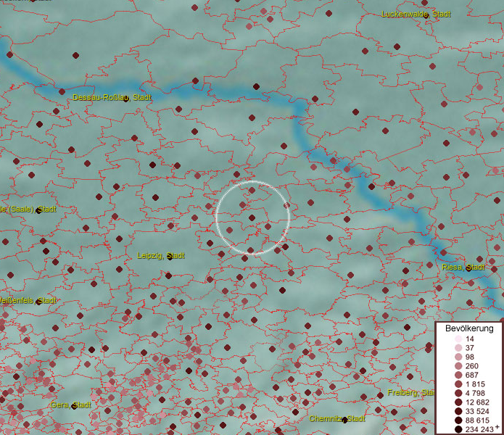Pick the legend swatch for 37
The height and width of the screenshot is (435, 504).
(458, 347)
